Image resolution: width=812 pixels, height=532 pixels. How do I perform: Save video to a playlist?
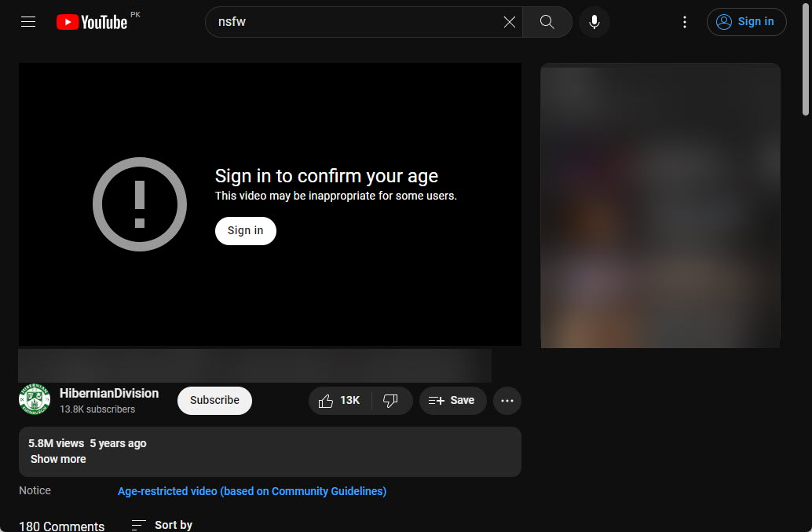point(452,401)
